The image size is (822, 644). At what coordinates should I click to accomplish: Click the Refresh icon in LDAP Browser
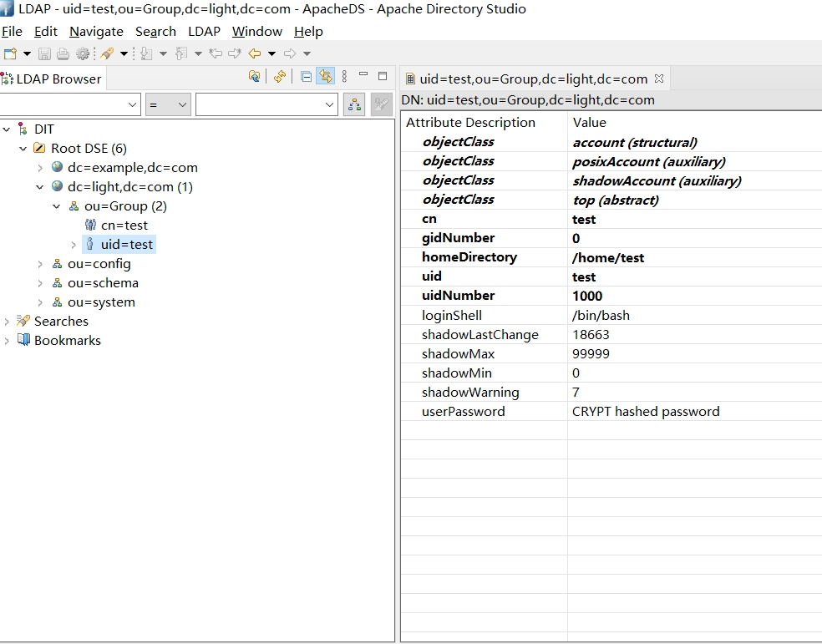280,77
